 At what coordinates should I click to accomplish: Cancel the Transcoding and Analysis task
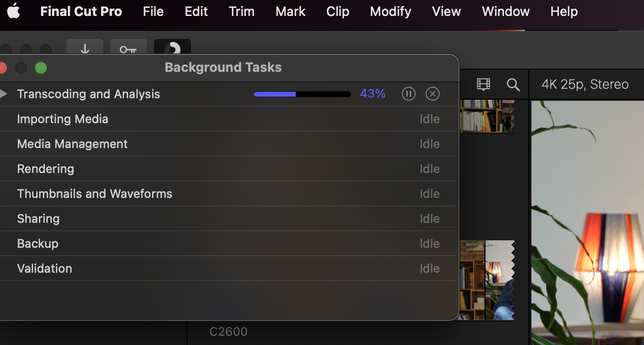pyautogui.click(x=432, y=93)
